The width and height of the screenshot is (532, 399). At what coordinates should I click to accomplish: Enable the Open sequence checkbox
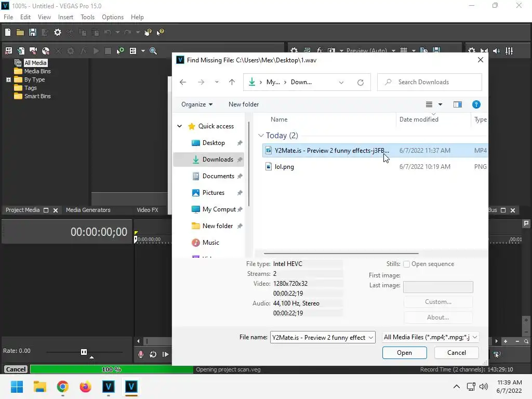406,264
